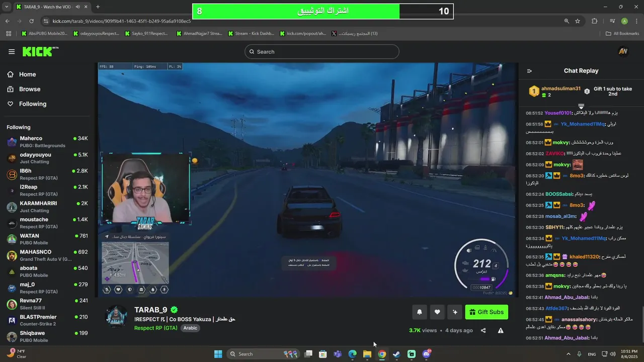The image size is (644, 362).
Task: Open odayyouyouRespect bookmark
Action: [96, 34]
